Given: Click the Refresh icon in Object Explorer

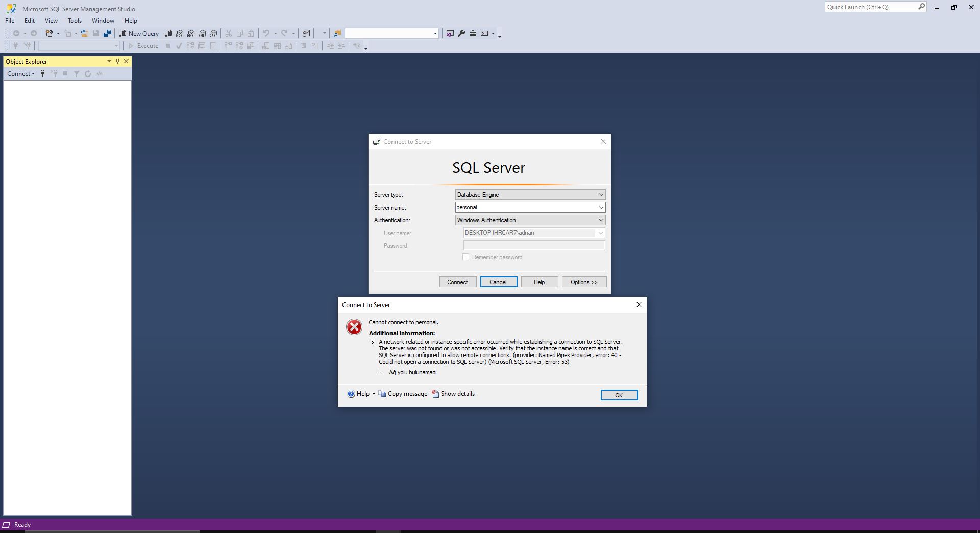Looking at the screenshot, I should pos(88,74).
